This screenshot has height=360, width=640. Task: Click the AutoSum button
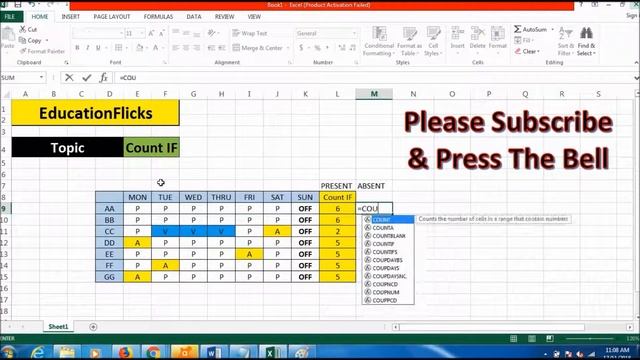click(x=530, y=29)
